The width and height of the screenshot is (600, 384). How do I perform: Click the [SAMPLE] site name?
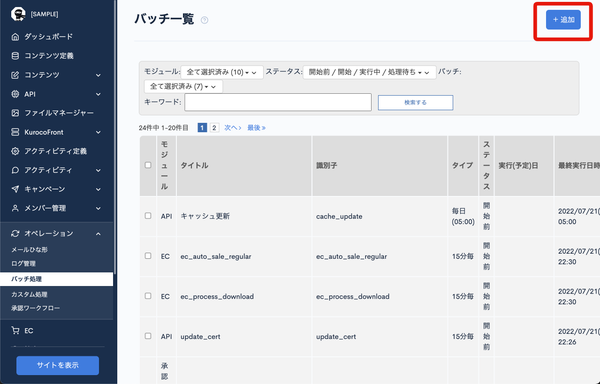[44, 14]
